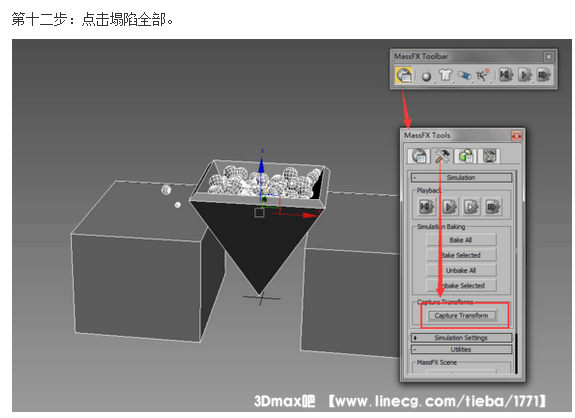Click the MassFX Toolbar title text
575x418 pixels.
421,56
